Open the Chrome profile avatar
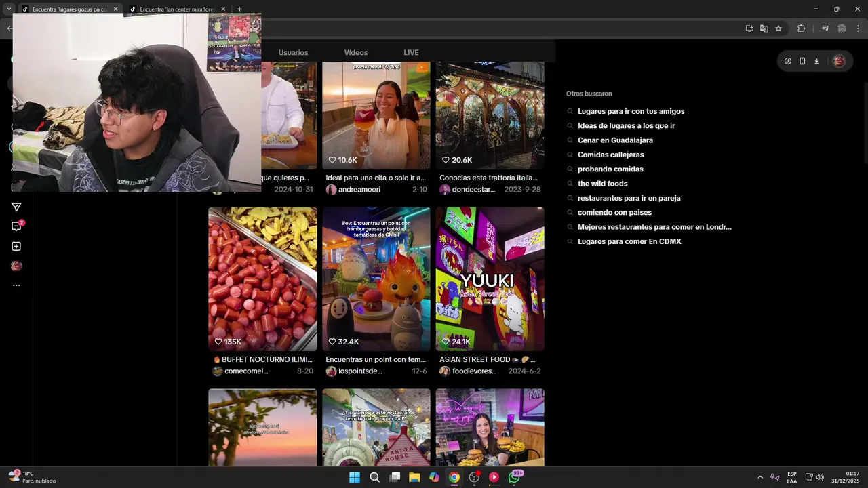Screen dimensions: 868x488 (x=842, y=28)
